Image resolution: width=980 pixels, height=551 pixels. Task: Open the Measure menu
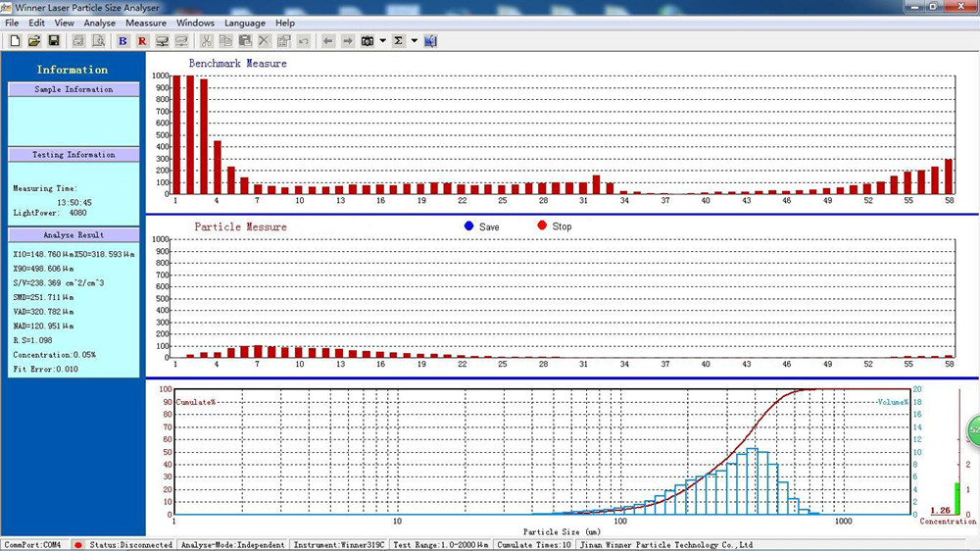pyautogui.click(x=146, y=23)
